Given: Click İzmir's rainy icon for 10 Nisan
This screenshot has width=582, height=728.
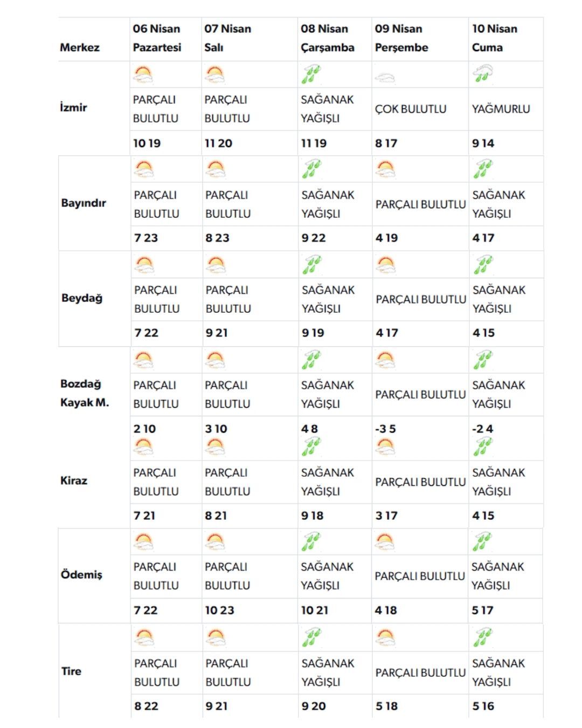Looking at the screenshot, I should 482,73.
